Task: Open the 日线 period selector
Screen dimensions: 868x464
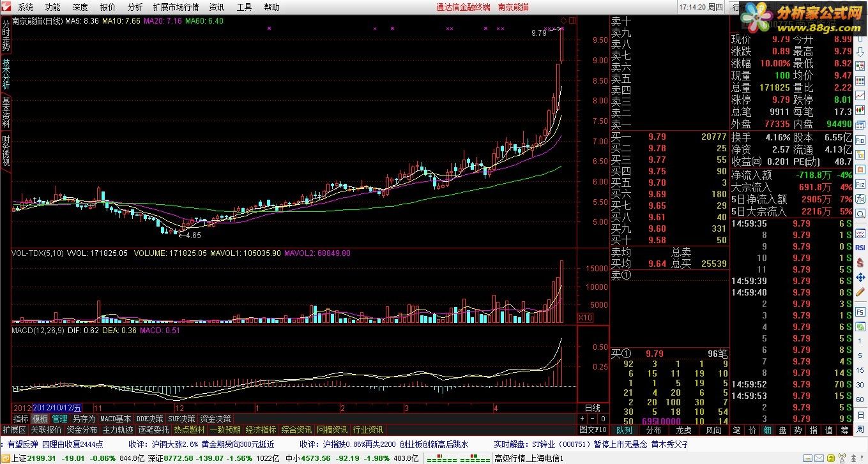Action: 593,408
